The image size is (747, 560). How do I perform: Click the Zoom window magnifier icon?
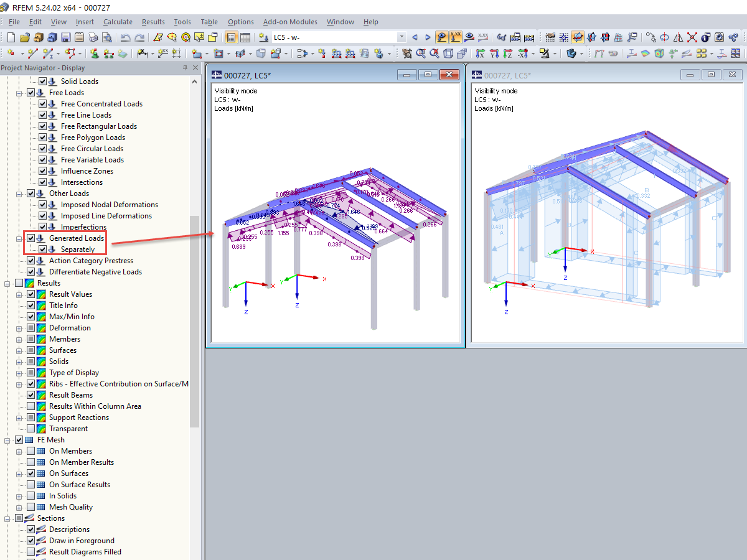(421, 54)
